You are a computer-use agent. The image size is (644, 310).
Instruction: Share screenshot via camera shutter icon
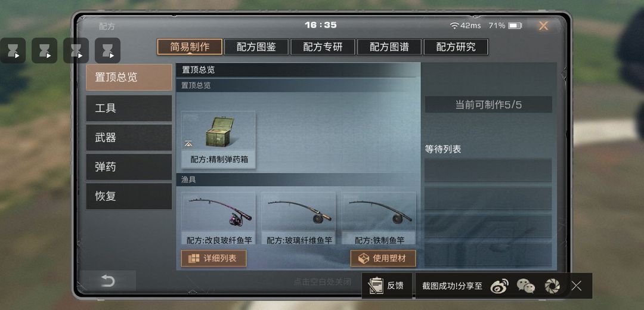[552, 286]
